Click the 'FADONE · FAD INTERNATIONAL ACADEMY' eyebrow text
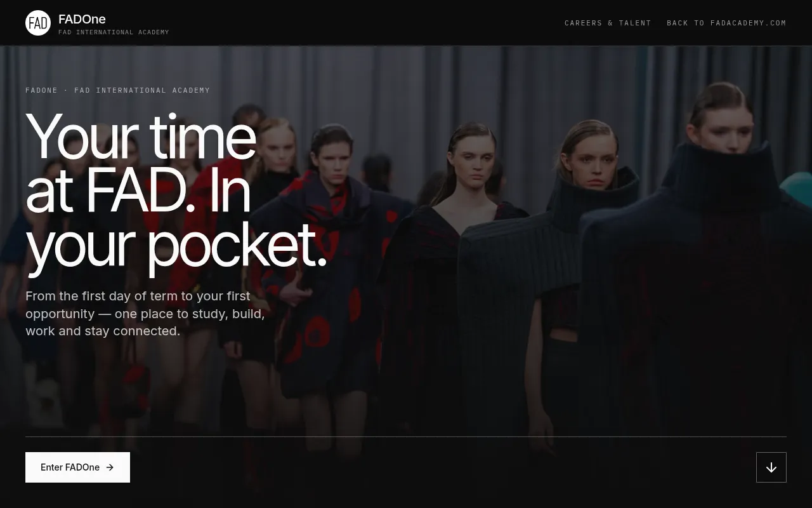Screen dimensions: 812x508 click(117, 90)
